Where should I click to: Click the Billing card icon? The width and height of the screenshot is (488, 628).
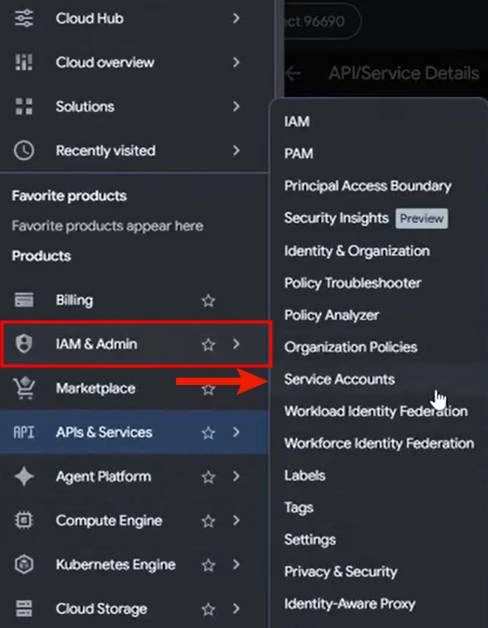coord(24,300)
